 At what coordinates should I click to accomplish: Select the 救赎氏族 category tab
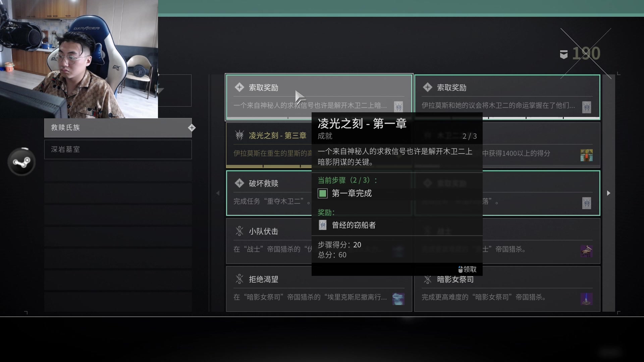[118, 128]
